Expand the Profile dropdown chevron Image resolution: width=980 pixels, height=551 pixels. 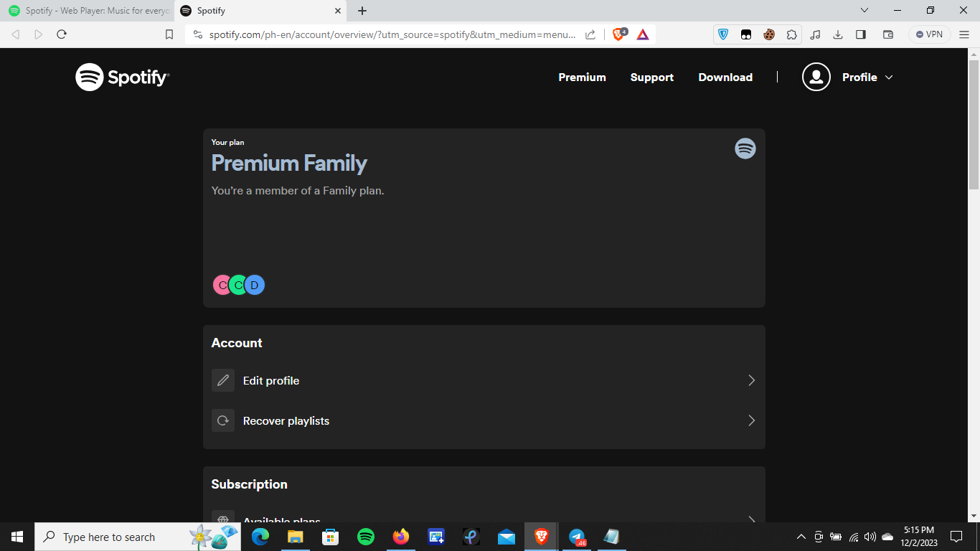[889, 77]
